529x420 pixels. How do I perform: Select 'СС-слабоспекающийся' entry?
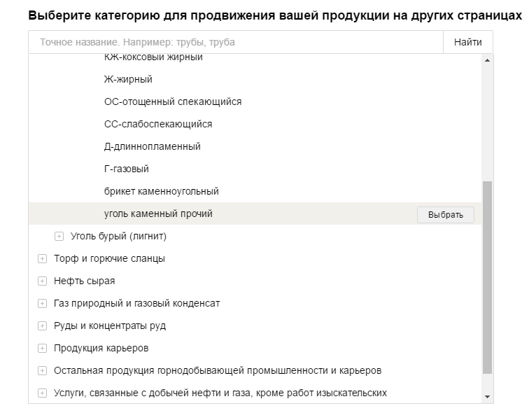(x=158, y=124)
